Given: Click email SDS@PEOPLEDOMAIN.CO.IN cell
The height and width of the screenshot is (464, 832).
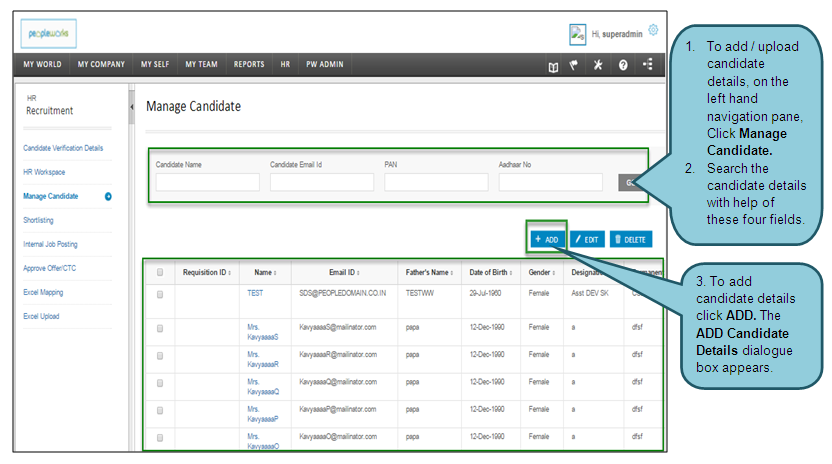Looking at the screenshot, I should tap(343, 293).
